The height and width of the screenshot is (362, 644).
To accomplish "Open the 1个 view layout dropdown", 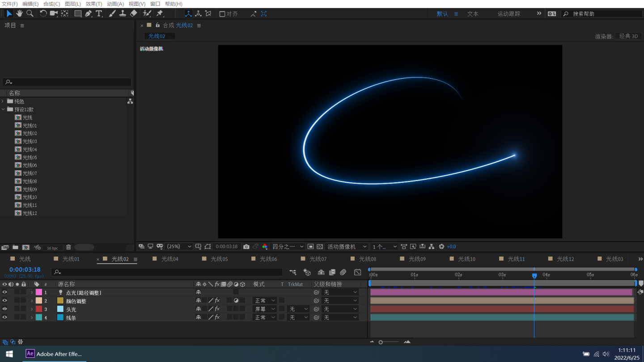I will click(x=384, y=247).
